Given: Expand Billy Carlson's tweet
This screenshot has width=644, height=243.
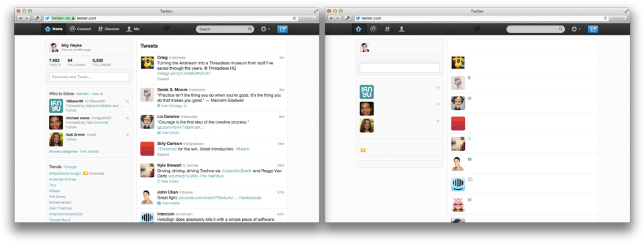Looking at the screenshot, I should (x=163, y=154).
